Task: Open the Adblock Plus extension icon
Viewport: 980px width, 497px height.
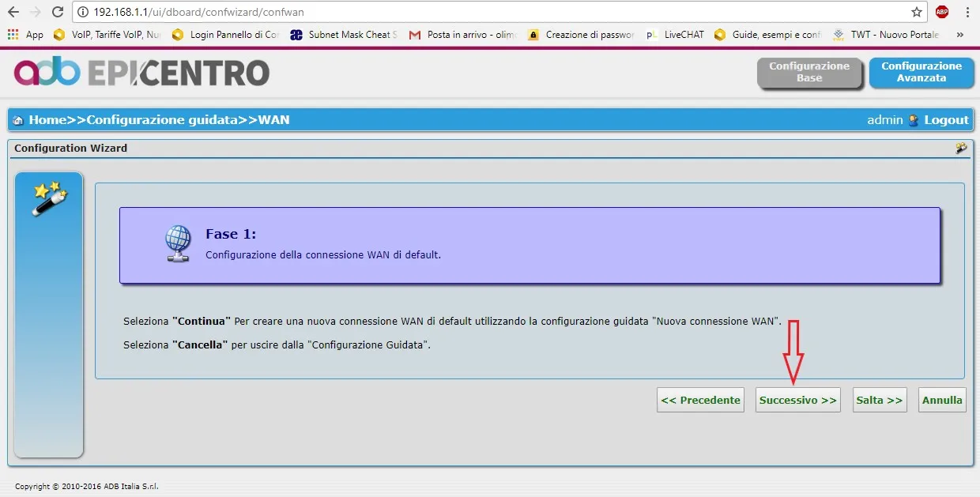Action: pyautogui.click(x=942, y=13)
